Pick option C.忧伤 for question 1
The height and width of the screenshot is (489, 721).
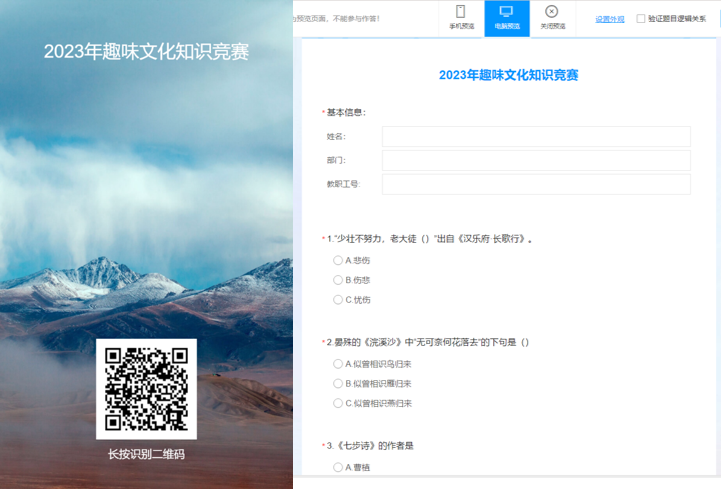tap(338, 300)
